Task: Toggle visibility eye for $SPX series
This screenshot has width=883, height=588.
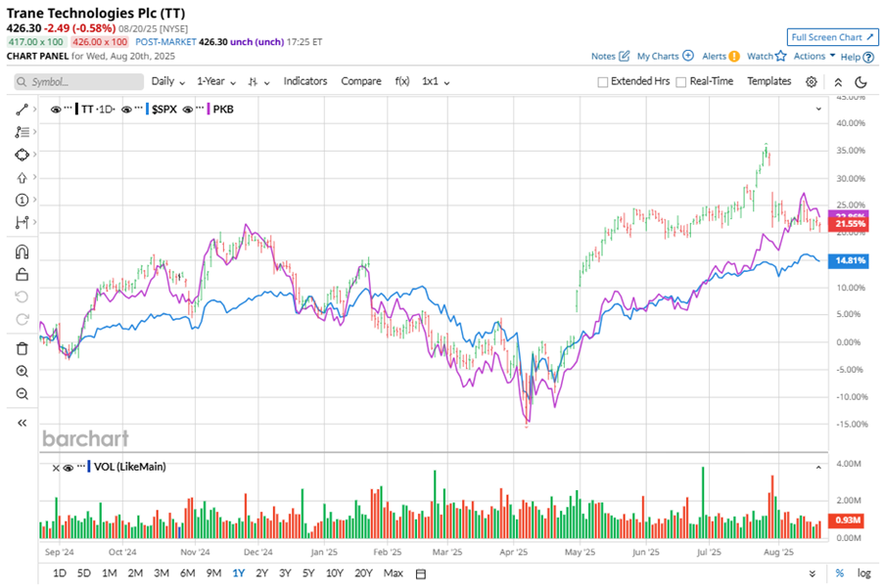Action: 126,110
